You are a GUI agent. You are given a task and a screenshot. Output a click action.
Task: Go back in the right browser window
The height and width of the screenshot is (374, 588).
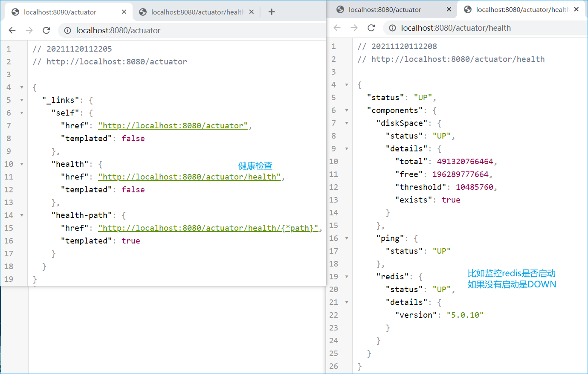337,28
